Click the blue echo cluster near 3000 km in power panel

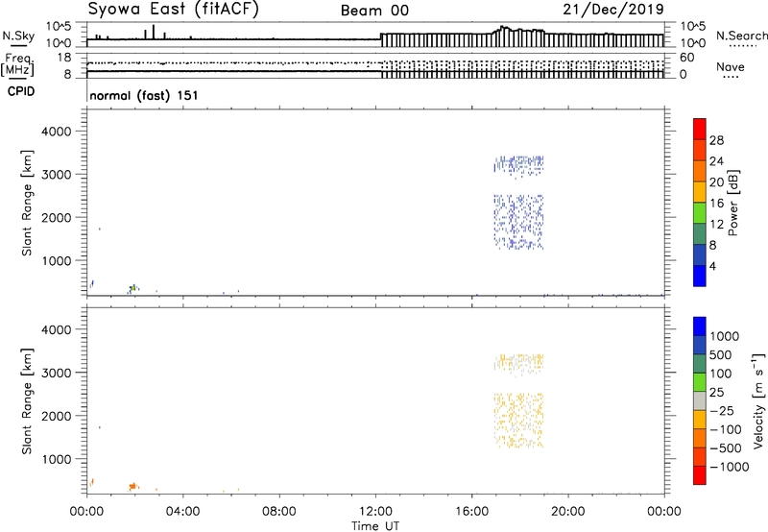coord(518,166)
